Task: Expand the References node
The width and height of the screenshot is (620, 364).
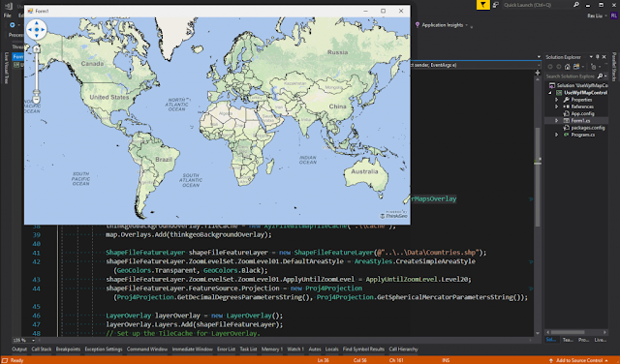Action: pos(557,106)
